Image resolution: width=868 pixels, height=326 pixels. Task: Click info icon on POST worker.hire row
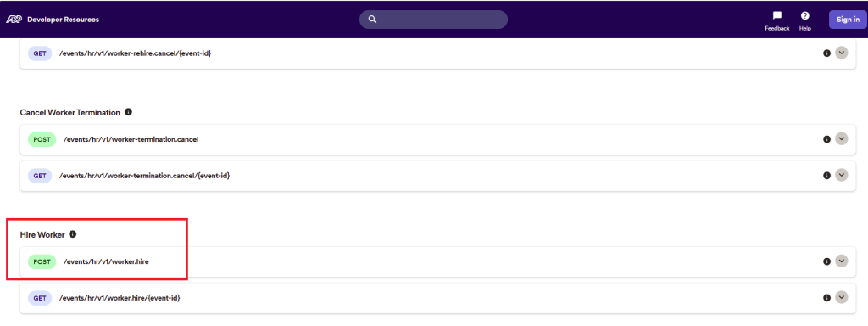(x=826, y=261)
